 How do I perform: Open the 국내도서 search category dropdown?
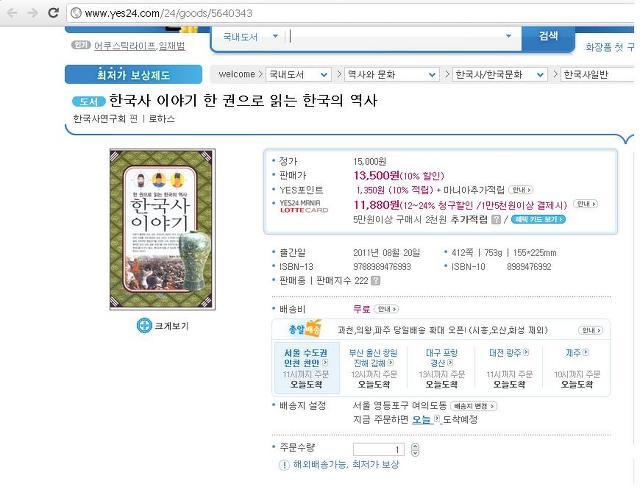[x=251, y=37]
